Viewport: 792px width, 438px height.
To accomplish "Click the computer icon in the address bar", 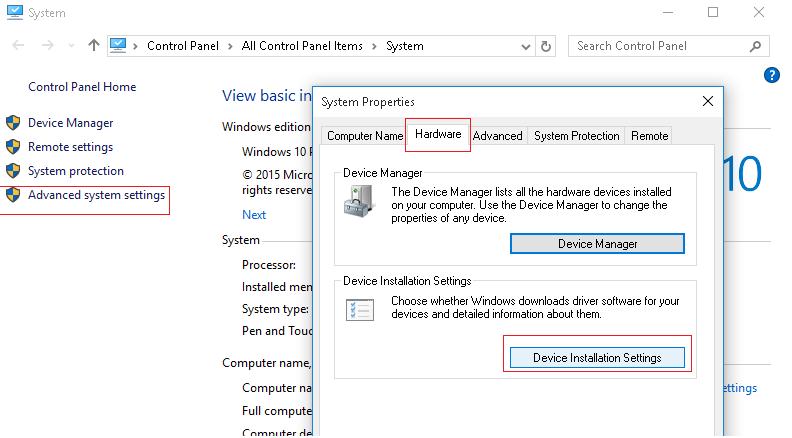I will coord(118,46).
